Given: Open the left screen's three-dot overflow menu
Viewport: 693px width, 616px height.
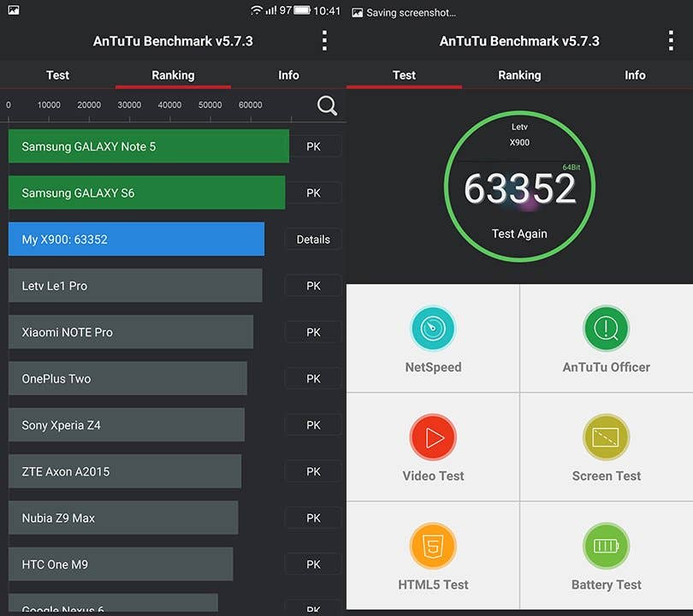Looking at the screenshot, I should pos(324,40).
